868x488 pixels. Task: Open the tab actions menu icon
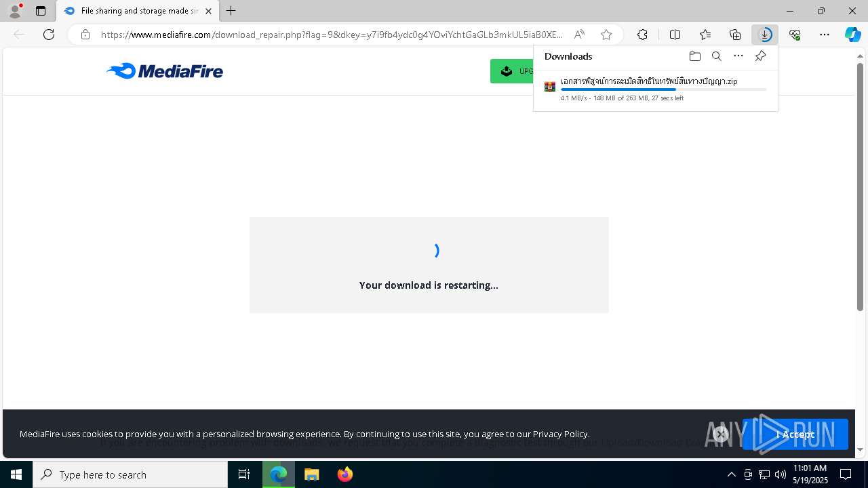point(41,11)
